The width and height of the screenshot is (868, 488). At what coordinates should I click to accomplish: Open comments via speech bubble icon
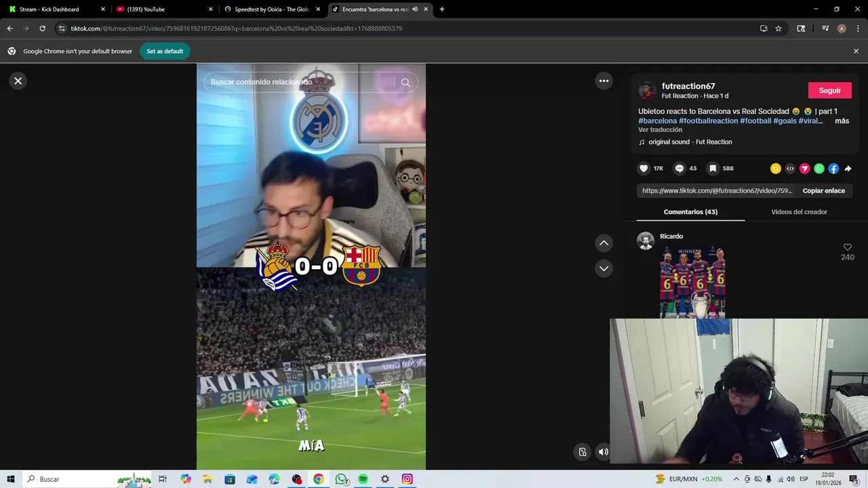pos(679,168)
